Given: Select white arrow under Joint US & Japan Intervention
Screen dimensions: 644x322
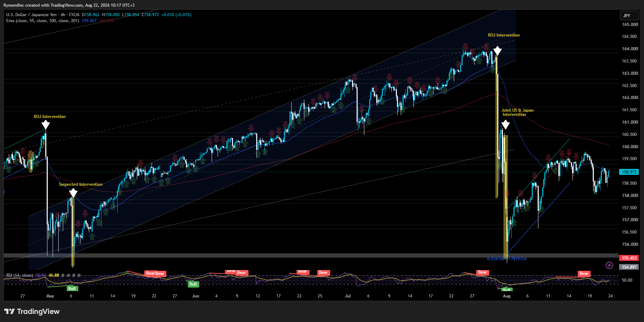Looking at the screenshot, I should click(x=505, y=125).
